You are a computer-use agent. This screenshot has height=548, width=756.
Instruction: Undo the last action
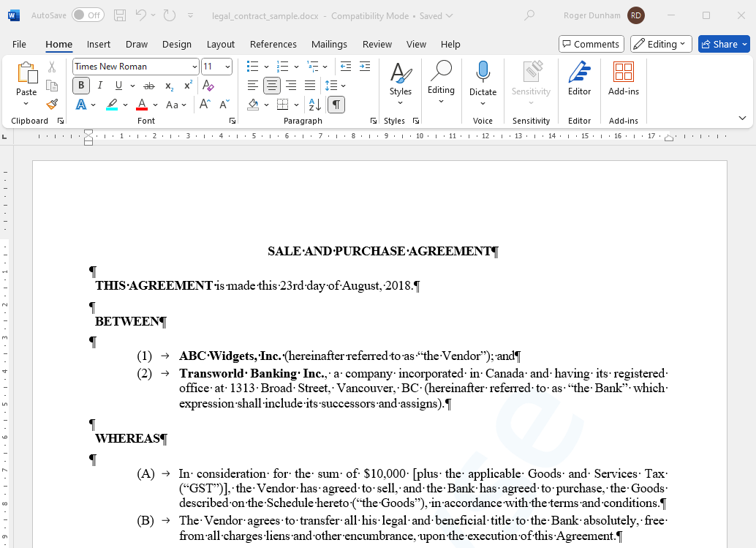coord(141,15)
